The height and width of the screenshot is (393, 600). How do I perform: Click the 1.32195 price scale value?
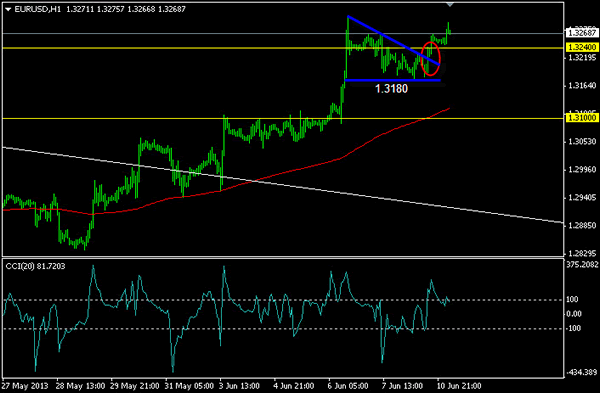582,57
